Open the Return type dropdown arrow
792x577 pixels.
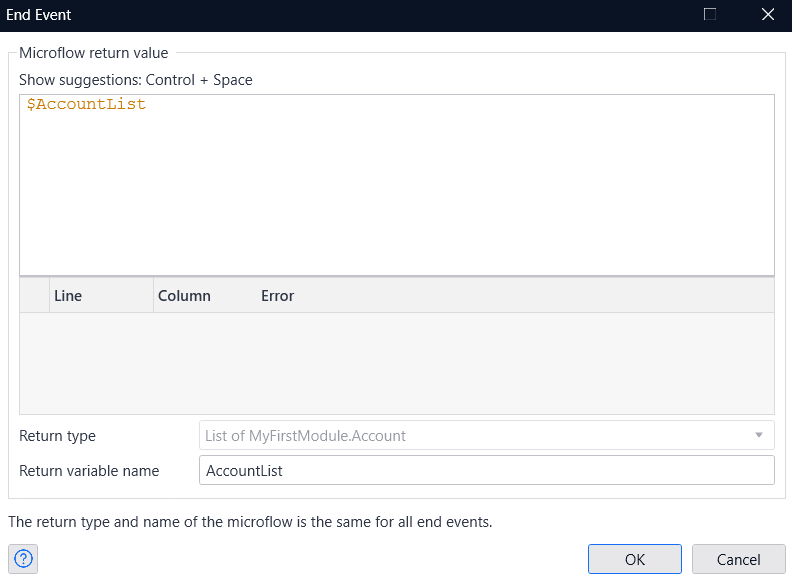click(760, 436)
